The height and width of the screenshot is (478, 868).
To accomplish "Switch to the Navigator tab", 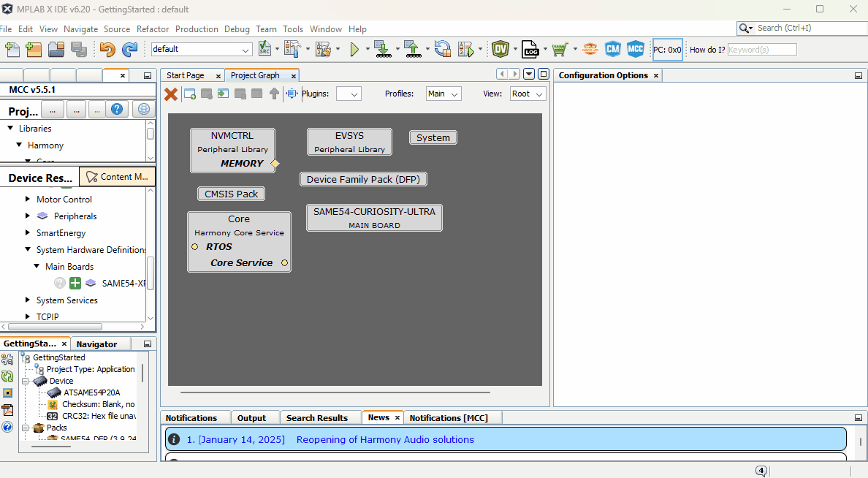I will coord(97,344).
